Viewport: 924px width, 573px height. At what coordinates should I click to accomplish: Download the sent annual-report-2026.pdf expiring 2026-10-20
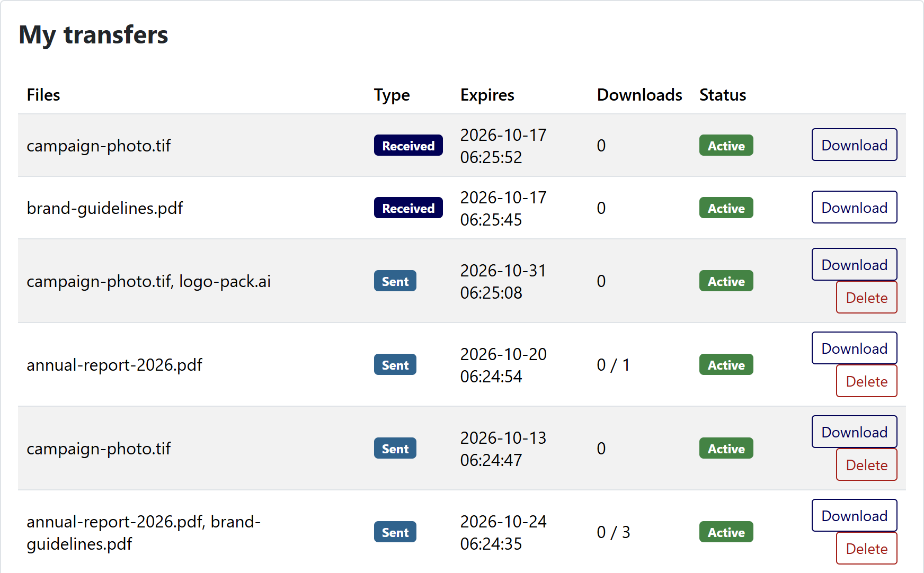(x=854, y=348)
